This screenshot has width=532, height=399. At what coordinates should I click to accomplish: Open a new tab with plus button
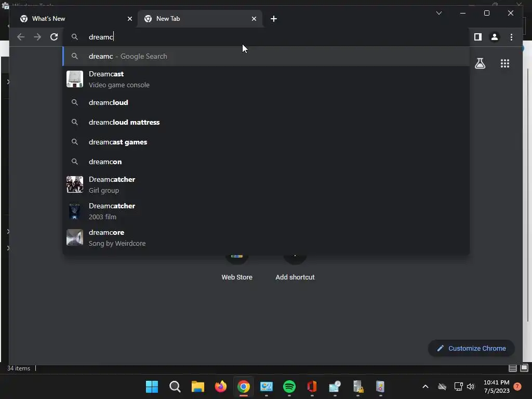point(274,19)
